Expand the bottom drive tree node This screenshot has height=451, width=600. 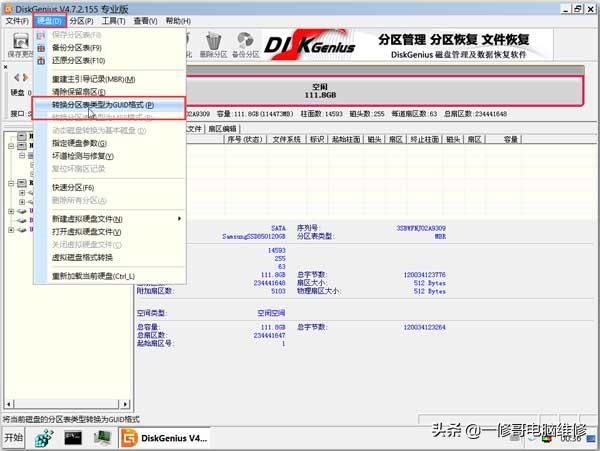click(x=11, y=230)
